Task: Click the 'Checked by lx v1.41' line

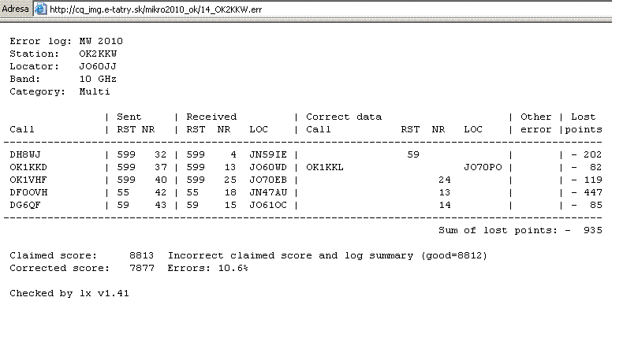Action: [x=69, y=293]
